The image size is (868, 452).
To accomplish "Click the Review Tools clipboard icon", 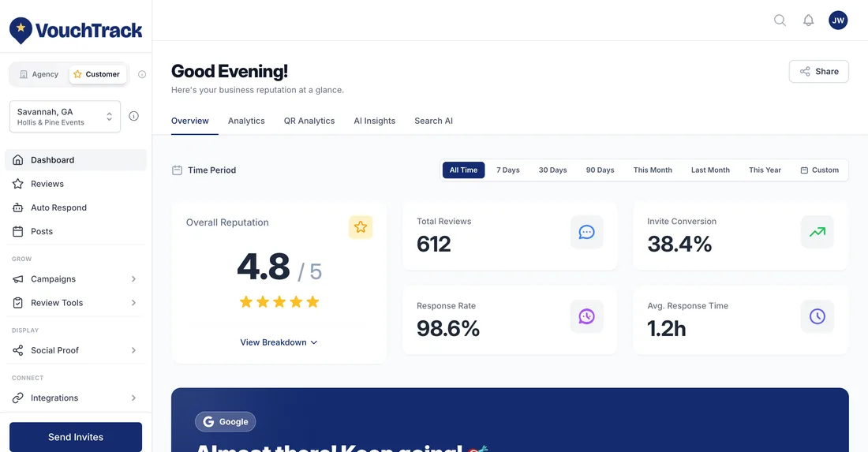I will pyautogui.click(x=17, y=303).
